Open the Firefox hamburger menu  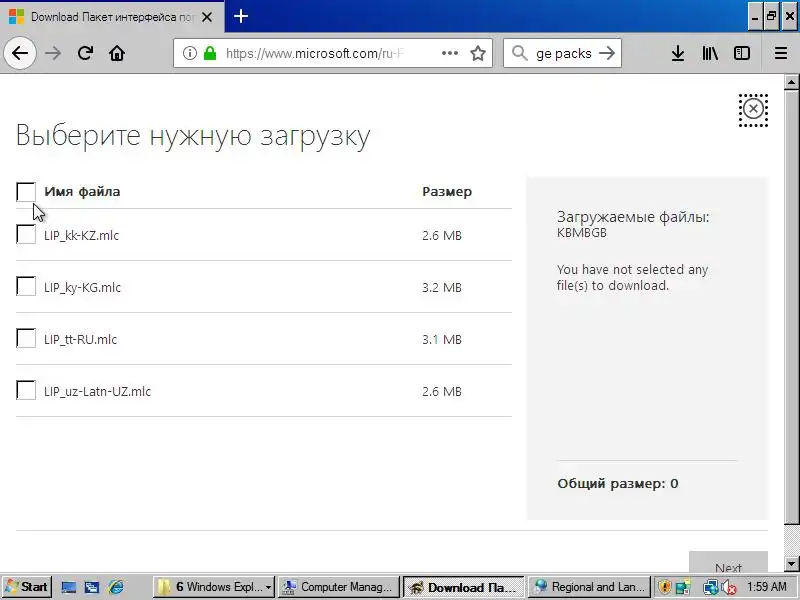point(781,53)
